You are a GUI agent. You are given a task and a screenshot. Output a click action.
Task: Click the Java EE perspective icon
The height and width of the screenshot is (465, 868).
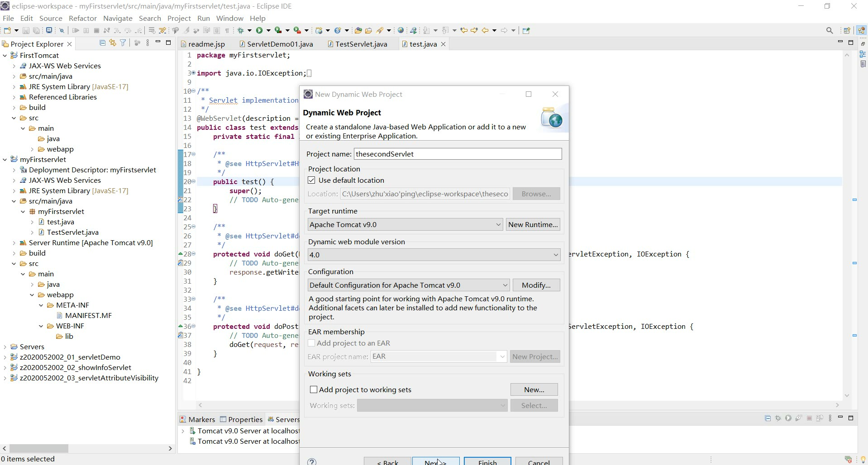click(861, 30)
